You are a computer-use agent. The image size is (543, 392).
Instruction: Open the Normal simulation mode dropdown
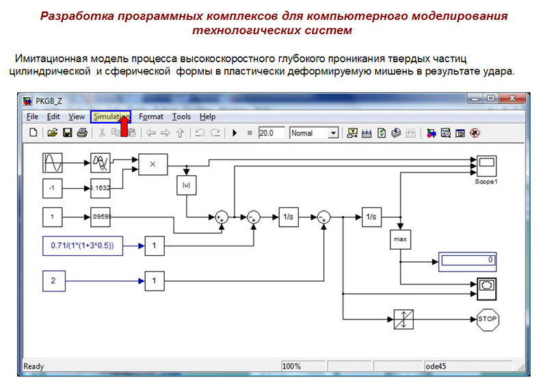coord(333,133)
